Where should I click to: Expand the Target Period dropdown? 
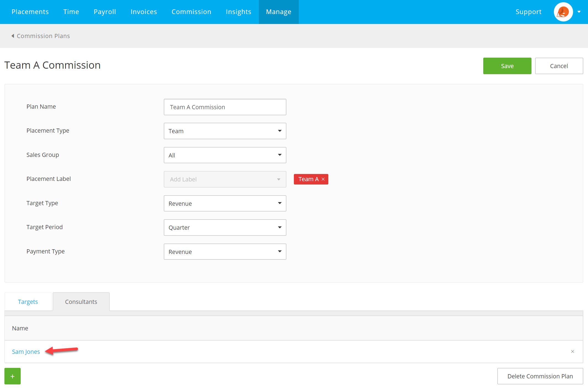click(225, 228)
